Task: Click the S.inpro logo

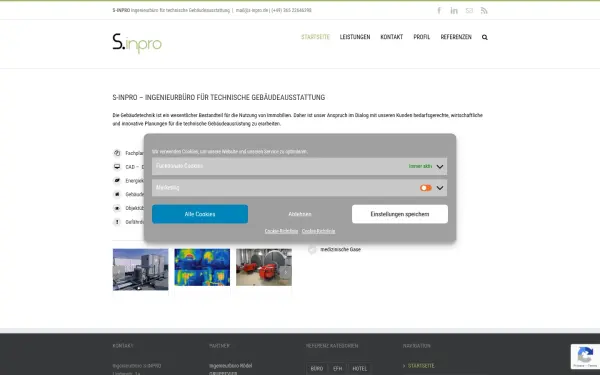Action: (137, 43)
